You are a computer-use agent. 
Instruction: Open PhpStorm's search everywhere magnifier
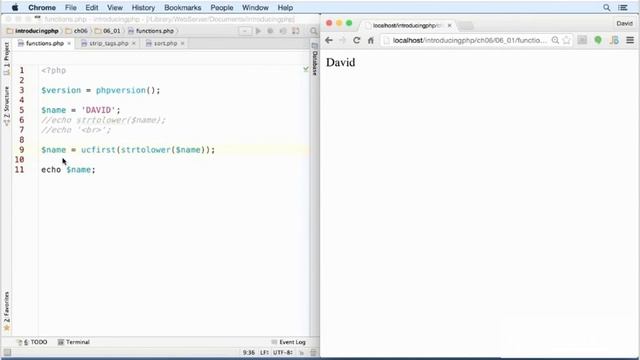pyautogui.click(x=313, y=31)
